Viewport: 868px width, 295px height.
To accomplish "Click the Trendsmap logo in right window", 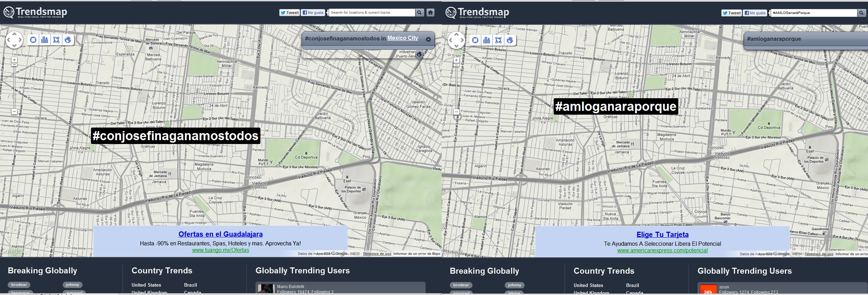I will point(477,13).
